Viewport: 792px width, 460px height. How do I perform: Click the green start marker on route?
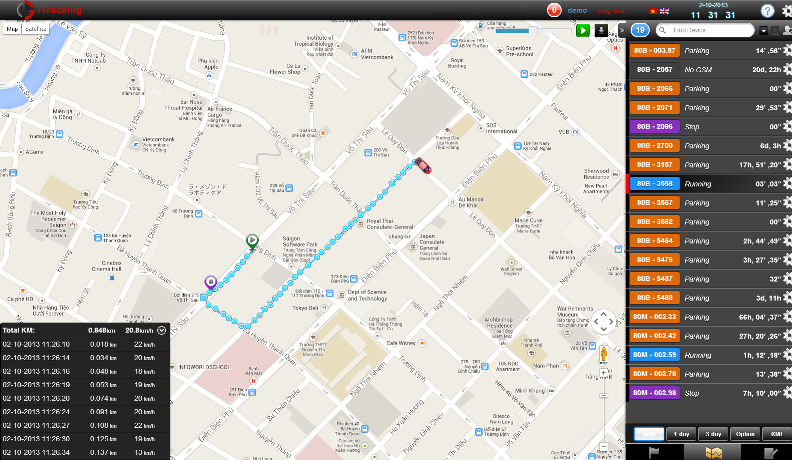coord(252,242)
